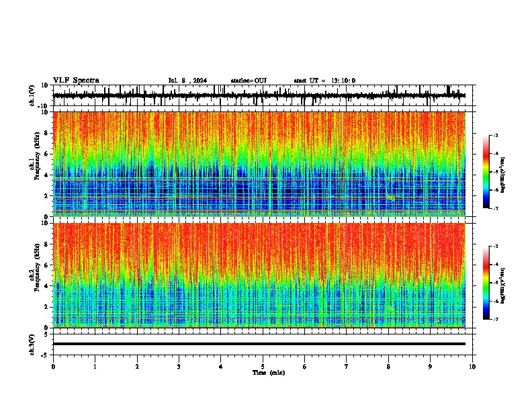Click the "-7" label on ch.1 colorbar
This screenshot has height=411, width=532.
point(496,208)
